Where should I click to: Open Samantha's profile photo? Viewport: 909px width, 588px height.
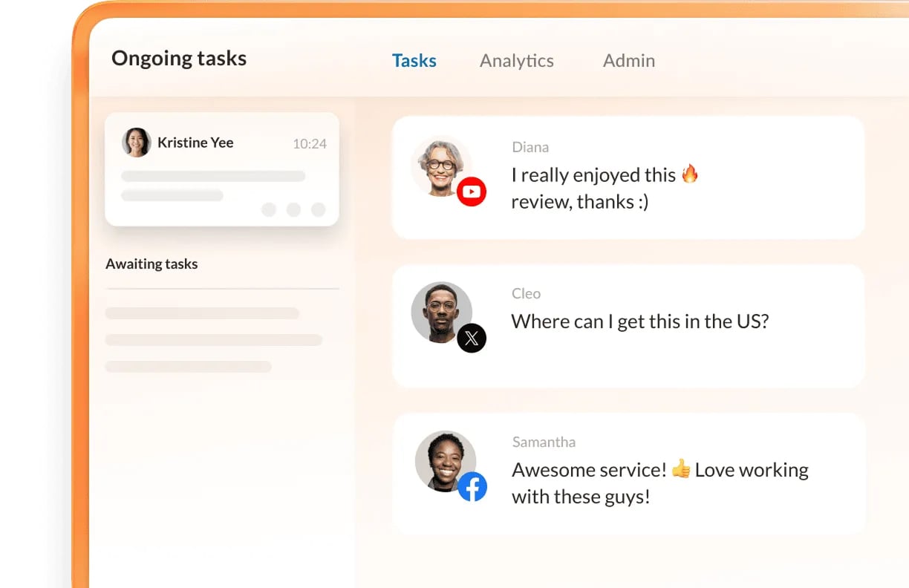pos(445,461)
